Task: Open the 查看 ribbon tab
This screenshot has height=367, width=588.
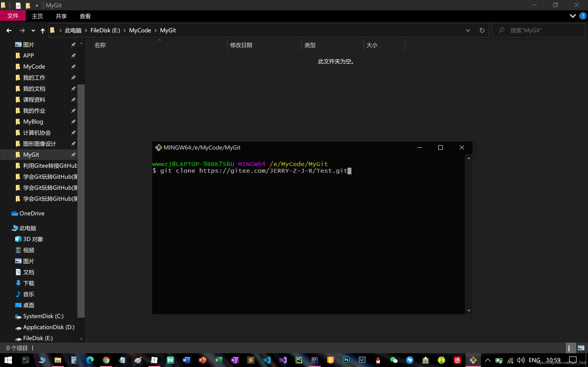Action: (x=85, y=16)
